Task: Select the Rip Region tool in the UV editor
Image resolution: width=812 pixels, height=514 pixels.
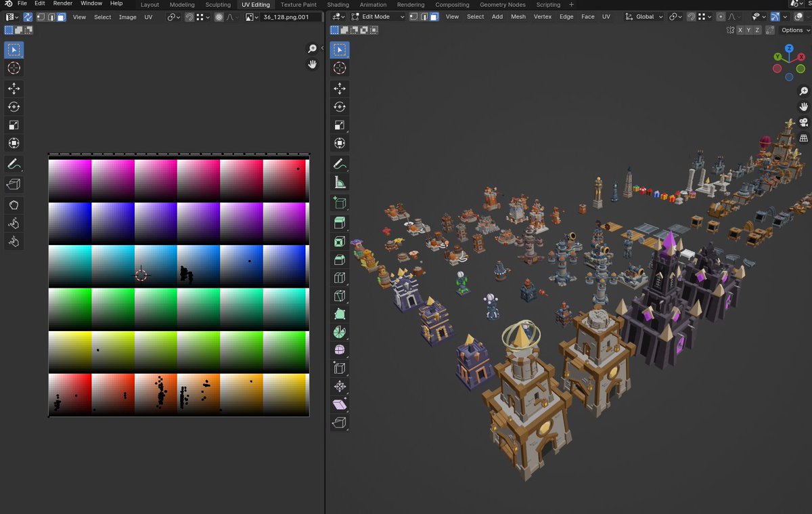Action: tap(14, 184)
